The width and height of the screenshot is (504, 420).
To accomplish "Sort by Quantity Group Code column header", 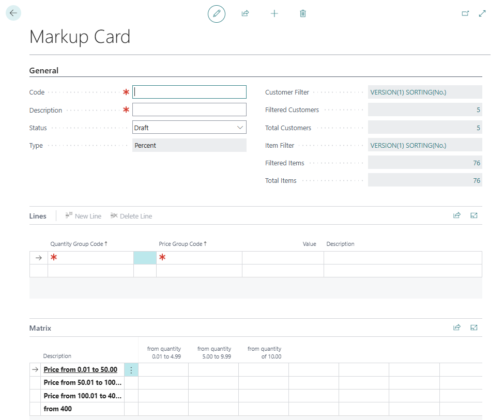I will click(78, 244).
